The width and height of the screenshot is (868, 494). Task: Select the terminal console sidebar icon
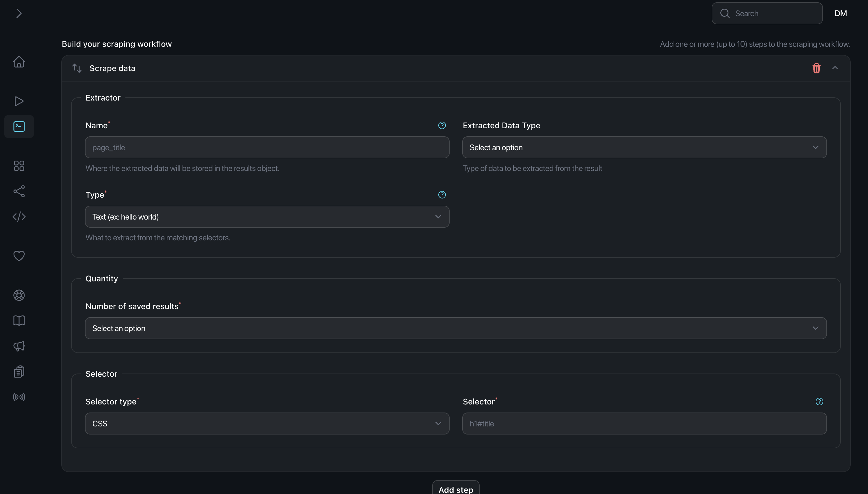pyautogui.click(x=19, y=127)
